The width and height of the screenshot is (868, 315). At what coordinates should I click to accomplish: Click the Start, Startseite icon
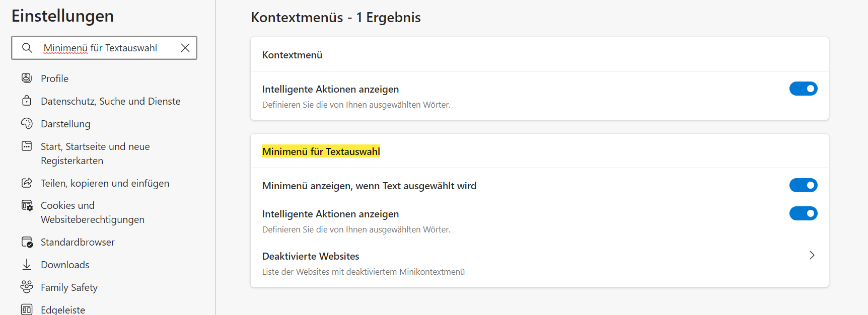[27, 146]
